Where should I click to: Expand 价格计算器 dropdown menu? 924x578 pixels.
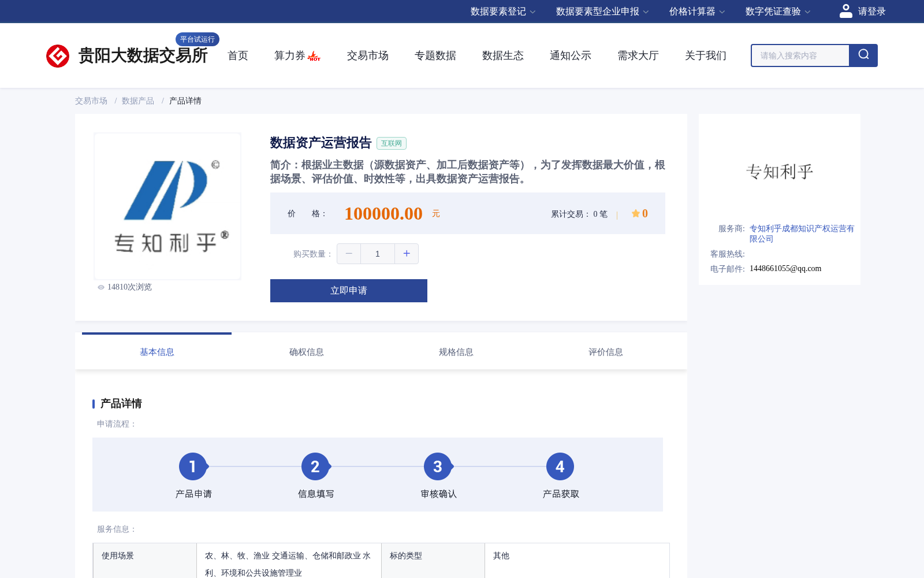(x=697, y=12)
